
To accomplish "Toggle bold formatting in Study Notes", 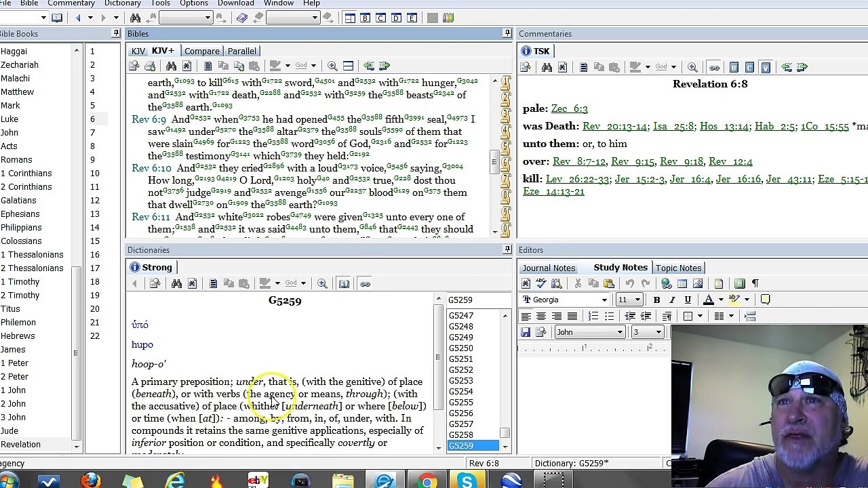I will click(x=656, y=300).
